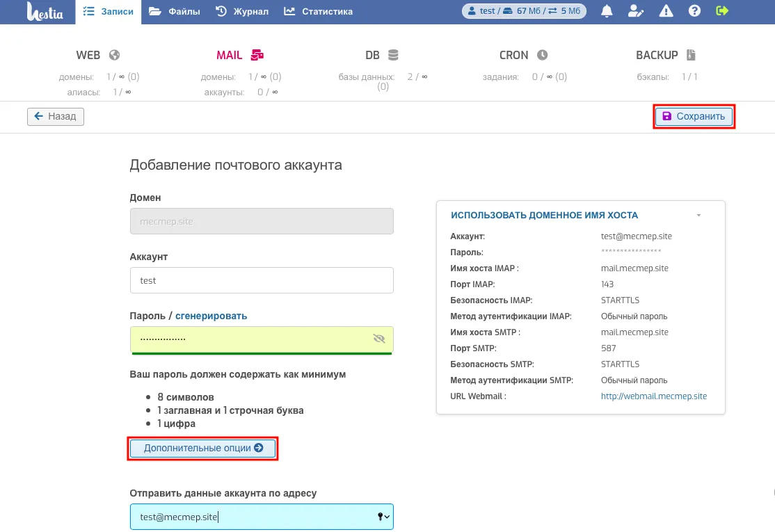Click the green logout icon
This screenshot has width=775, height=532.
[722, 11]
